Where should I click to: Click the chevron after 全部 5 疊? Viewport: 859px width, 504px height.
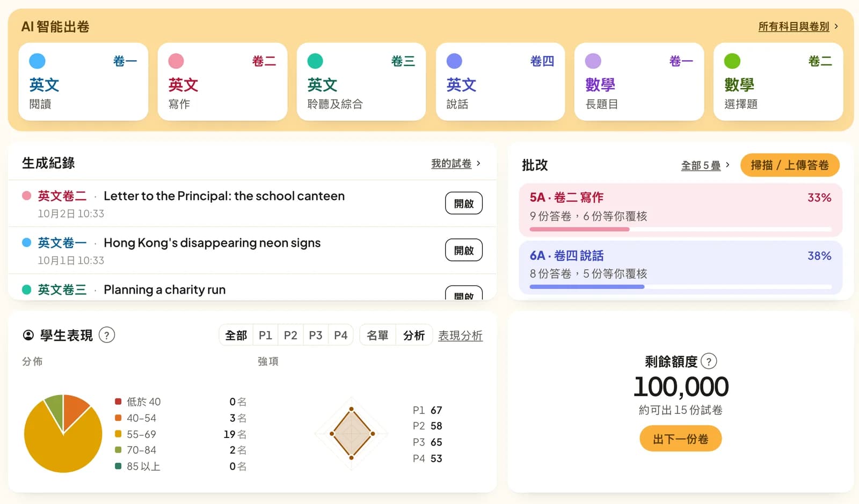click(727, 165)
